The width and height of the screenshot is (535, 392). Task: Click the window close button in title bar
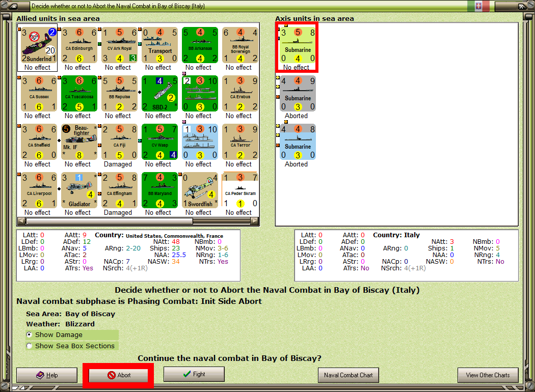(x=522, y=6)
